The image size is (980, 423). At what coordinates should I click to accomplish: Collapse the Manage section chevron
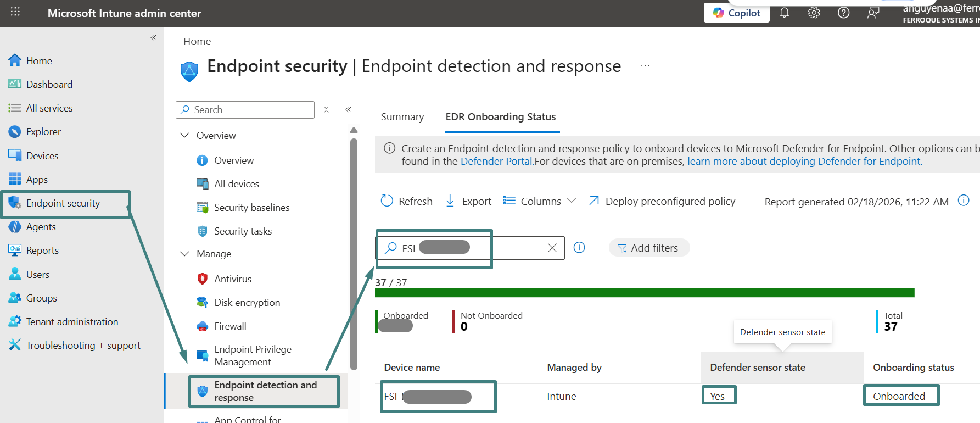pos(184,254)
